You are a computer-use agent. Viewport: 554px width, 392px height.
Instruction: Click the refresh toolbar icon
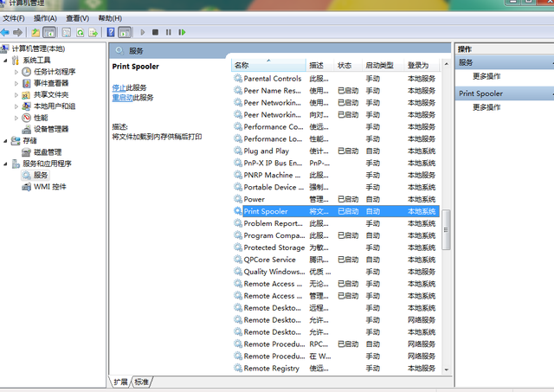(x=81, y=33)
